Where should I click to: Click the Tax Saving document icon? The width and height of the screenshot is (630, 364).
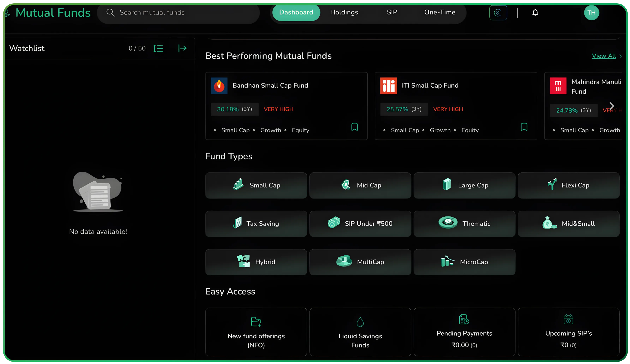coord(237,222)
